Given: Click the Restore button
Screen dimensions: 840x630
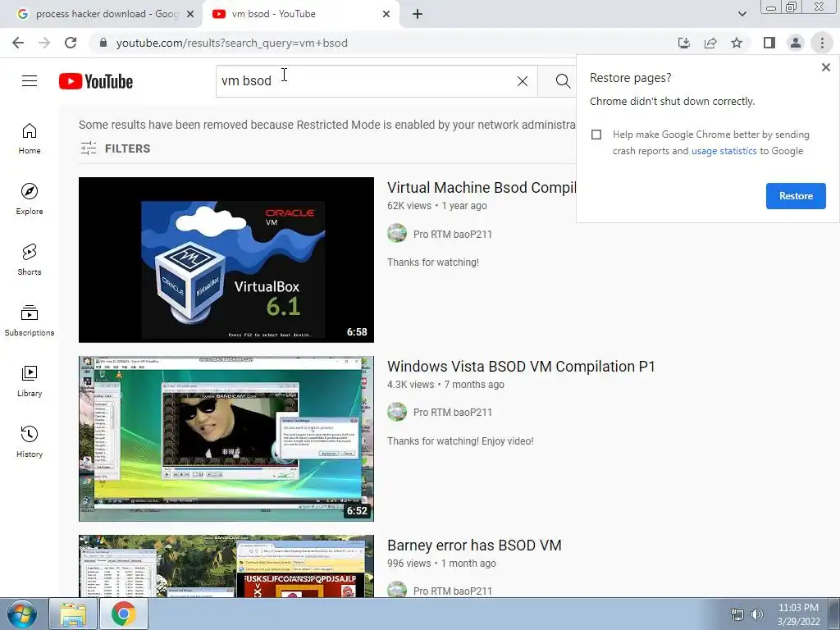Looking at the screenshot, I should point(796,196).
